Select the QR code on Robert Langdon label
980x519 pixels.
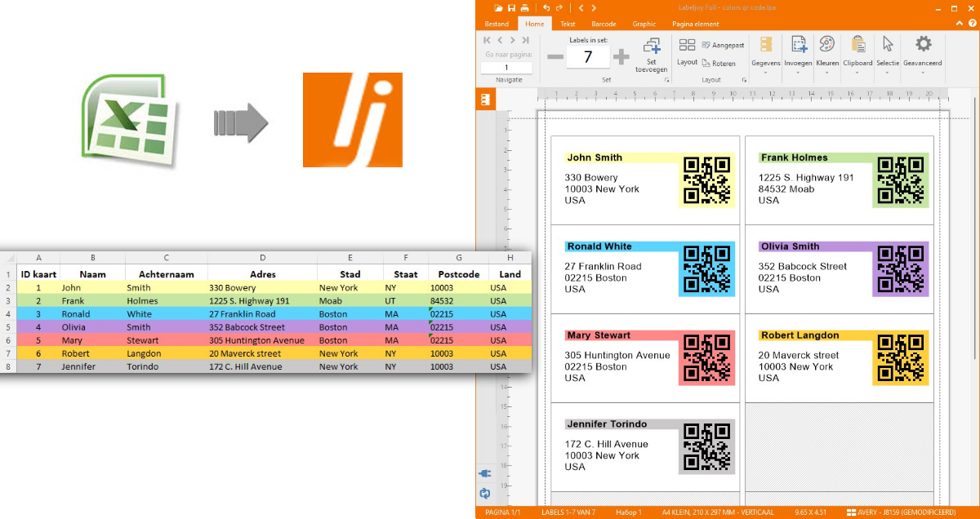[x=901, y=357]
